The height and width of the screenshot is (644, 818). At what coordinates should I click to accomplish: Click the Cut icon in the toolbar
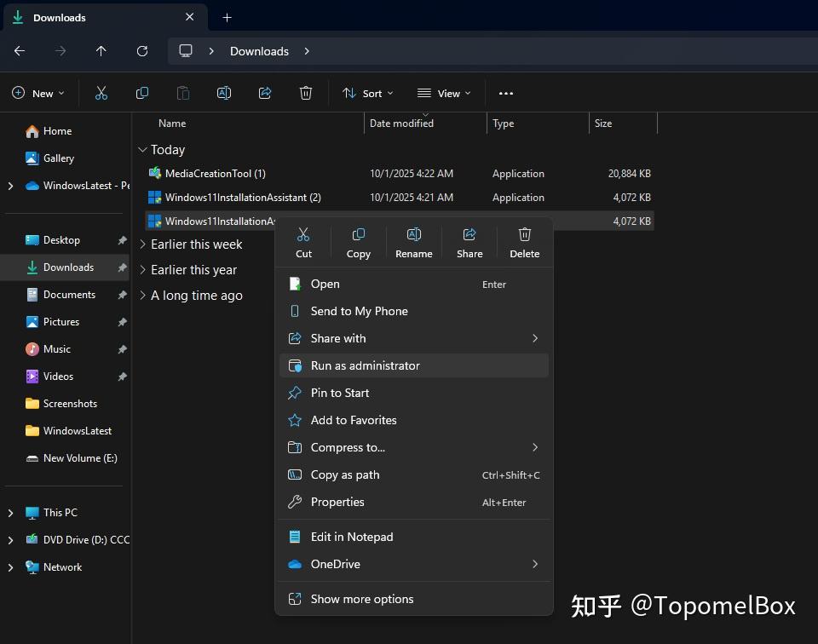pos(101,94)
